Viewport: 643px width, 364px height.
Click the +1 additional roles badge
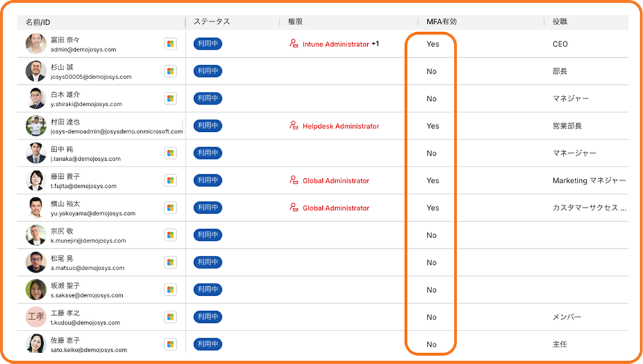(376, 44)
